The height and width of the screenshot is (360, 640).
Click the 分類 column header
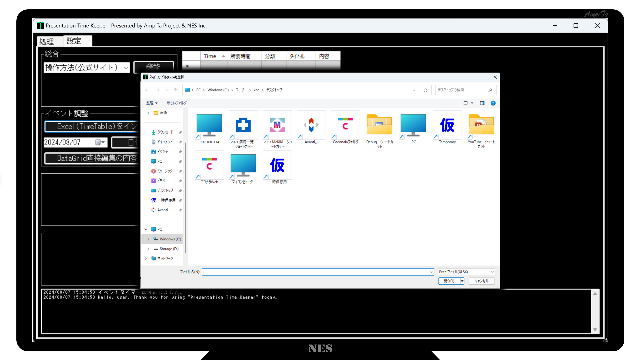click(x=273, y=56)
